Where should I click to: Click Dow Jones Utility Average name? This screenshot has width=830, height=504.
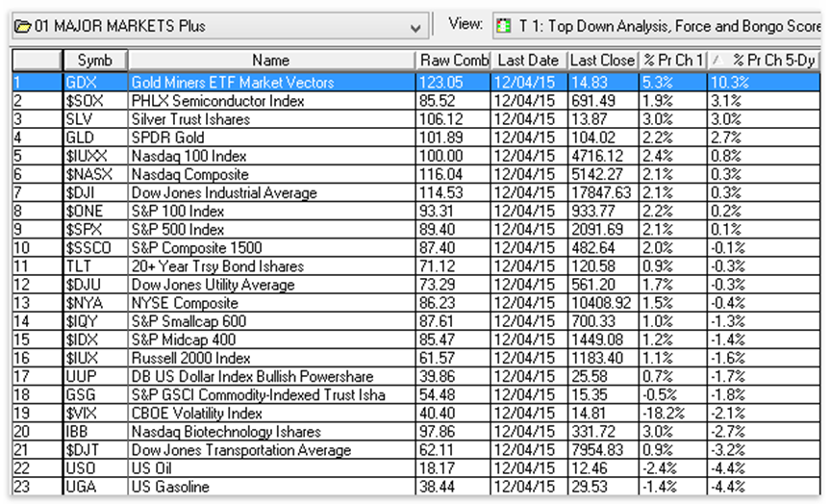tap(213, 285)
